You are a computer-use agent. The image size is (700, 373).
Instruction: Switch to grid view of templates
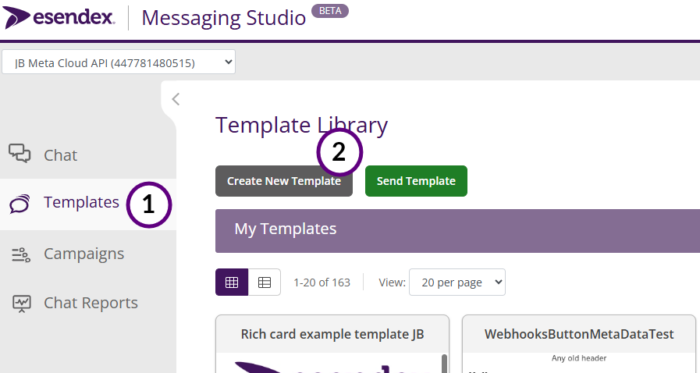232,282
